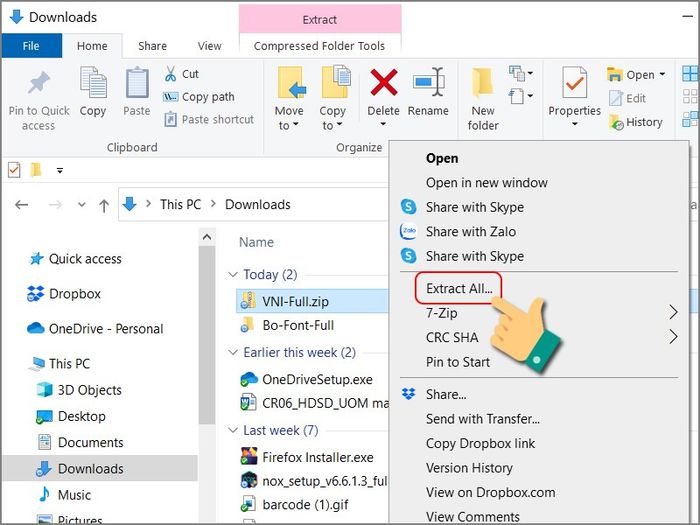Click Downloads in the address bar
The width and height of the screenshot is (700, 525).
tap(258, 204)
